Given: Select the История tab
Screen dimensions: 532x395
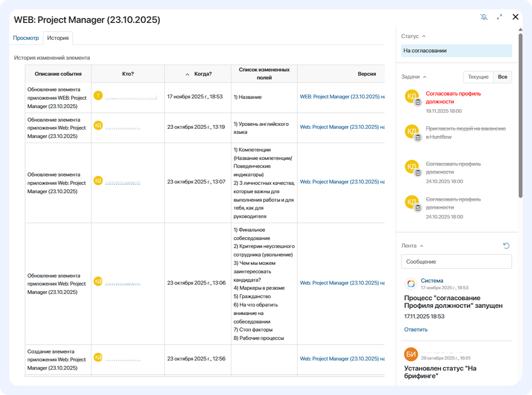Looking at the screenshot, I should [x=58, y=38].
